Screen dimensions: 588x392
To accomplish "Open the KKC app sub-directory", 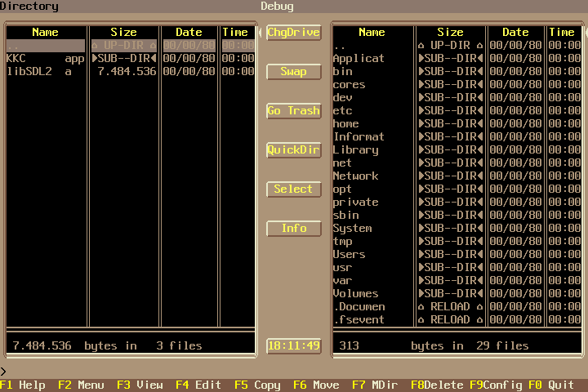I will tap(45, 59).
